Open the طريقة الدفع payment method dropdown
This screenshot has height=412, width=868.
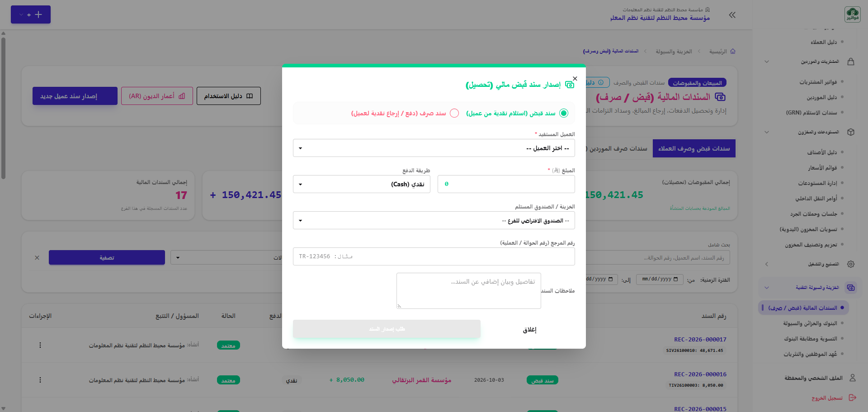coord(362,184)
